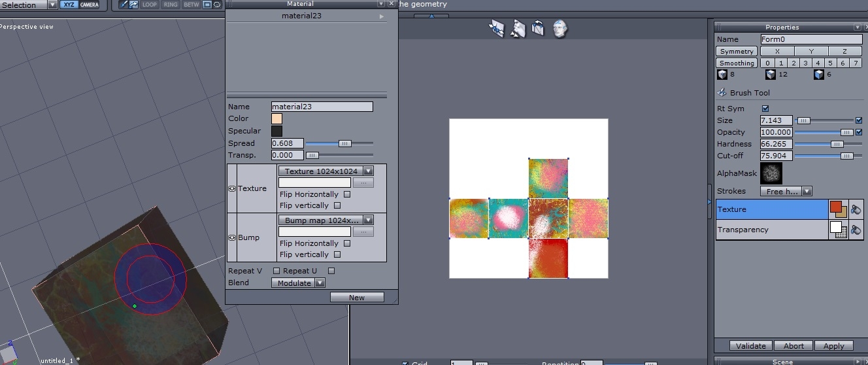The image size is (868, 365).
Task: Click the plane with arrows UV icon
Action: 497,29
